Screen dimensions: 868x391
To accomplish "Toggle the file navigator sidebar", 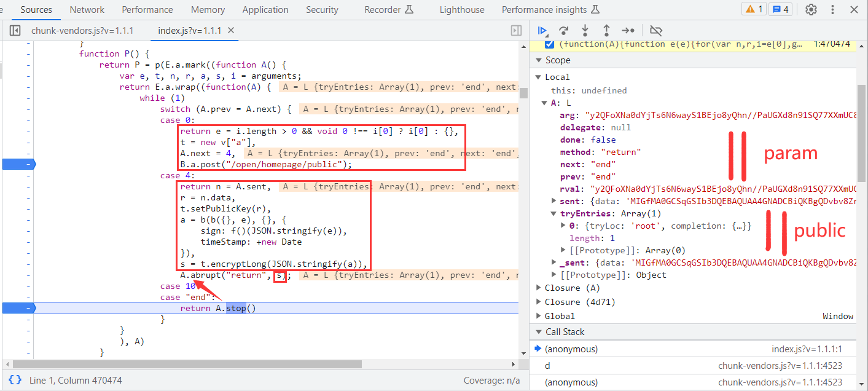I will tap(15, 31).
